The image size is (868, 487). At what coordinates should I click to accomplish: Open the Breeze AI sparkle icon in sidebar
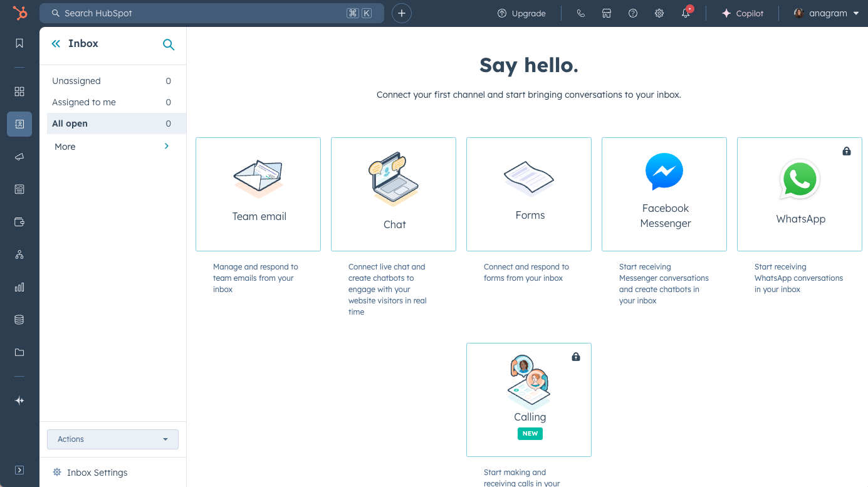(x=19, y=401)
